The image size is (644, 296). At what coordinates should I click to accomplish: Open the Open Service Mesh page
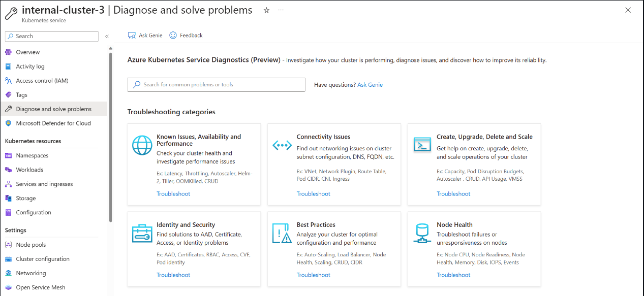click(x=41, y=287)
